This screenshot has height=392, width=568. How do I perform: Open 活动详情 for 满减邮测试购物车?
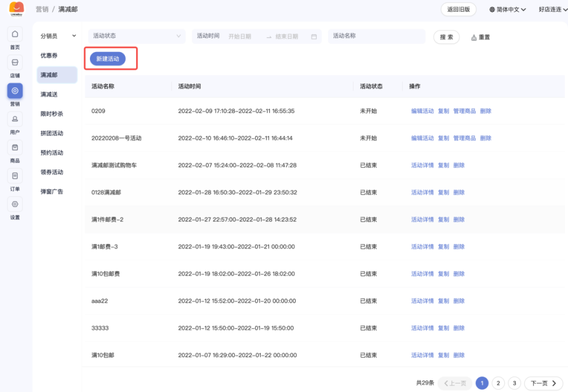click(x=422, y=166)
